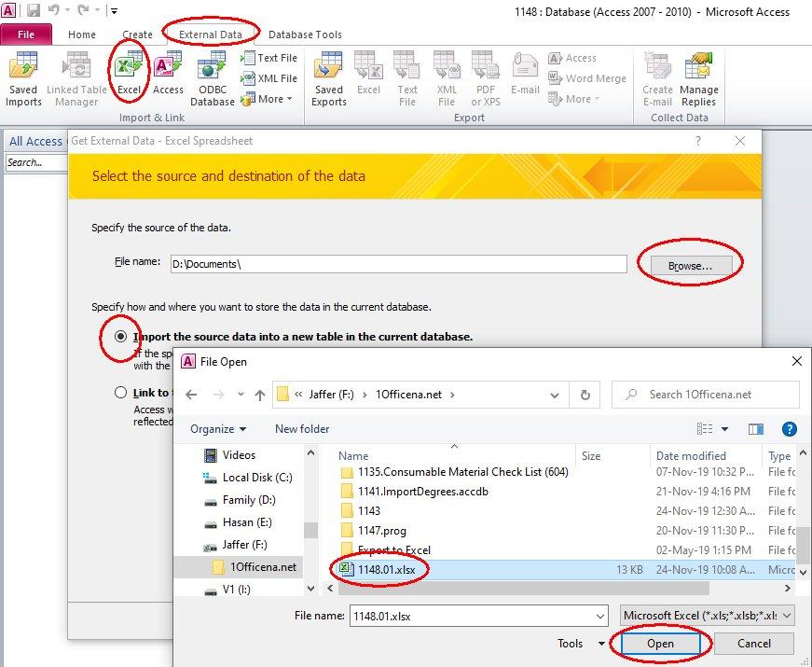Open the Organize dropdown
Viewport: 812px width, 667px height.
tap(218, 429)
